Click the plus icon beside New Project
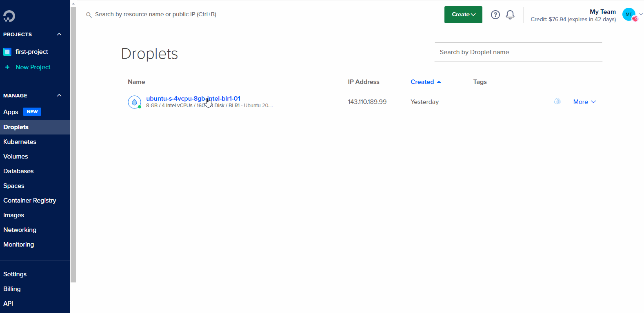Viewport: 644px width, 313px height. (7, 67)
